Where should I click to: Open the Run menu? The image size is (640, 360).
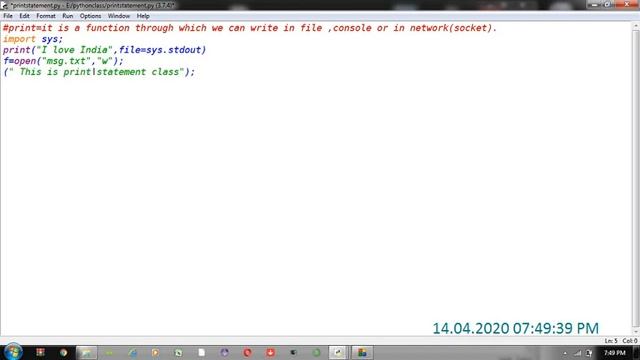pyautogui.click(x=68, y=16)
